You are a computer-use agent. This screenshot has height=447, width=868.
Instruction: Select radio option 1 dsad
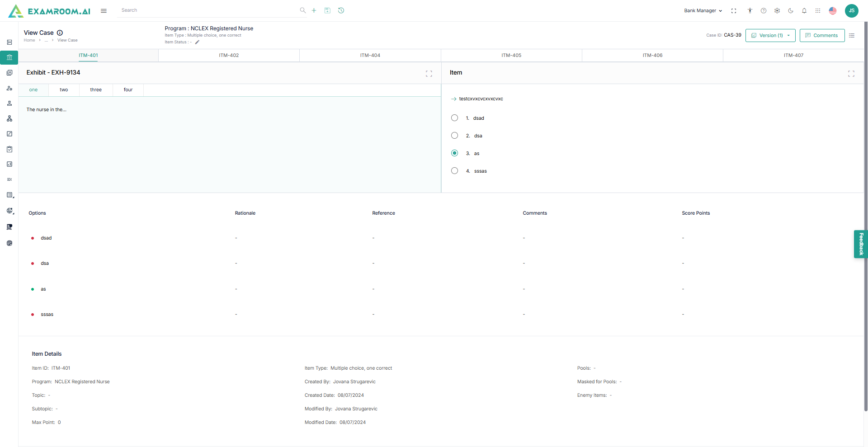[454, 118]
